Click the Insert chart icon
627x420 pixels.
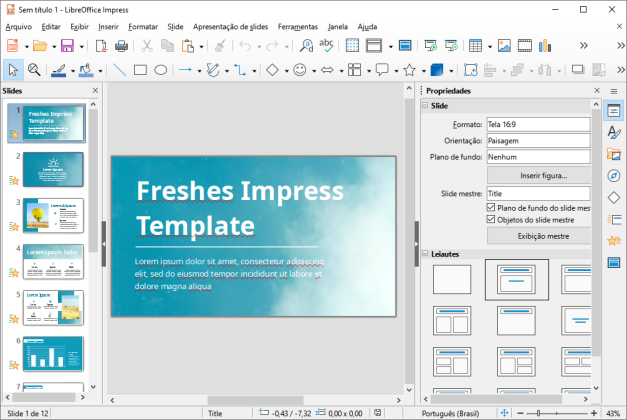pyautogui.click(x=545, y=46)
